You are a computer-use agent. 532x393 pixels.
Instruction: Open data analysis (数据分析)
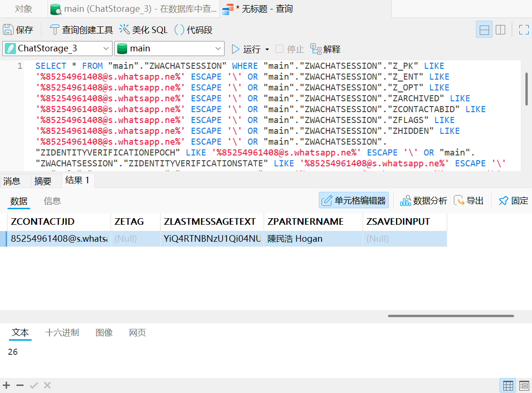[x=423, y=201]
